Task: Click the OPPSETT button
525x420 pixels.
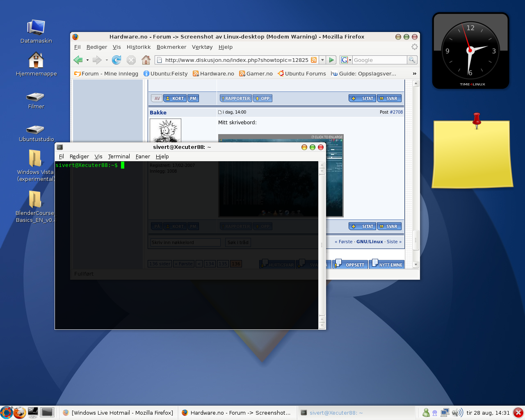Action: tap(350, 264)
